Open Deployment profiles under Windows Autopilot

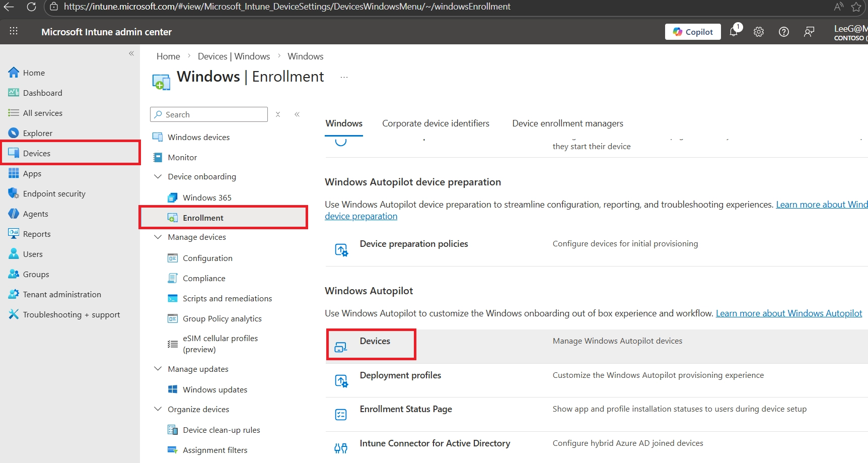(x=400, y=375)
